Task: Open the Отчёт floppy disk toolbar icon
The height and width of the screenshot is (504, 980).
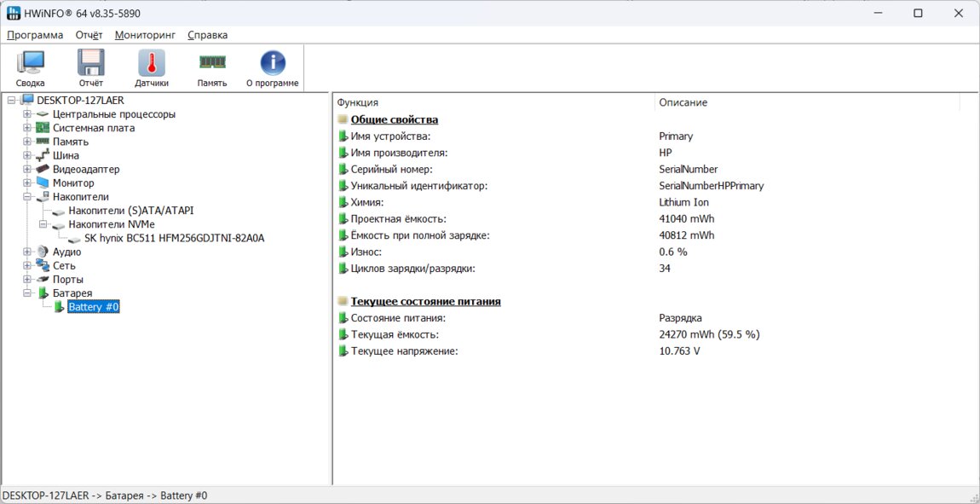Action: coord(90,64)
